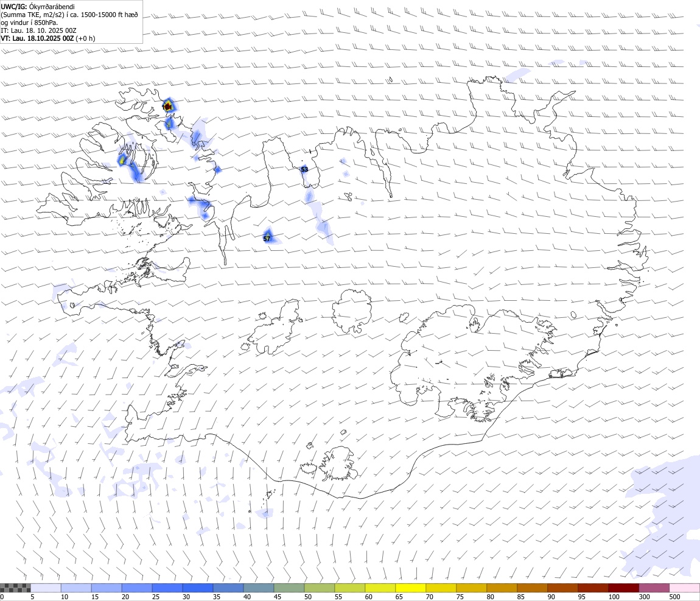The image size is (700, 601).
Task: Click the "og vindur í 850hPa." line
Action: (29, 23)
